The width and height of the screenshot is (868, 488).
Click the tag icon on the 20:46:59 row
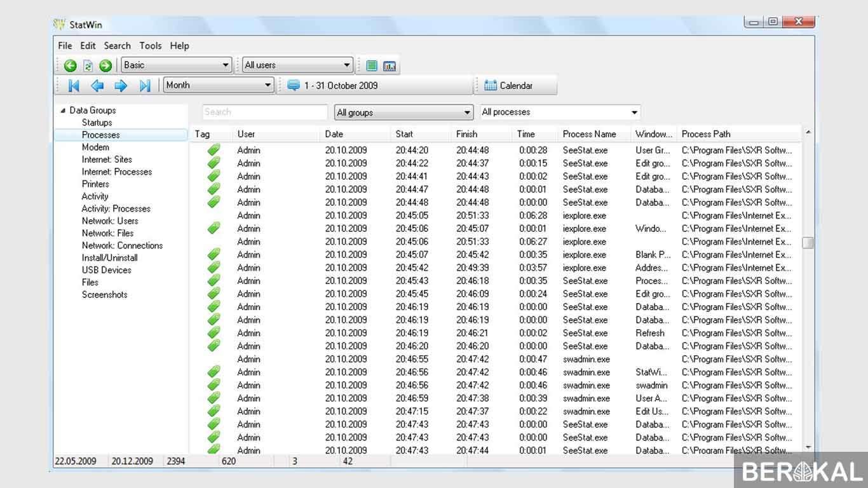pos(214,398)
